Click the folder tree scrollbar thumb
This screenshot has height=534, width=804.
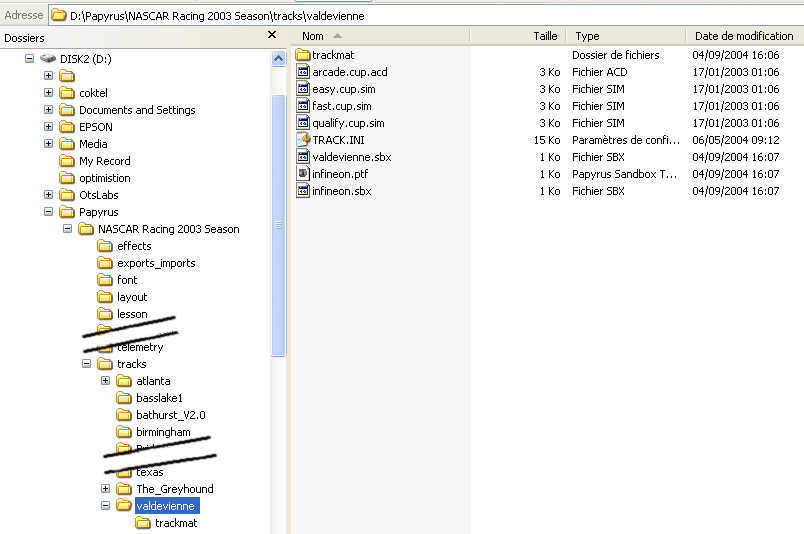(278, 225)
